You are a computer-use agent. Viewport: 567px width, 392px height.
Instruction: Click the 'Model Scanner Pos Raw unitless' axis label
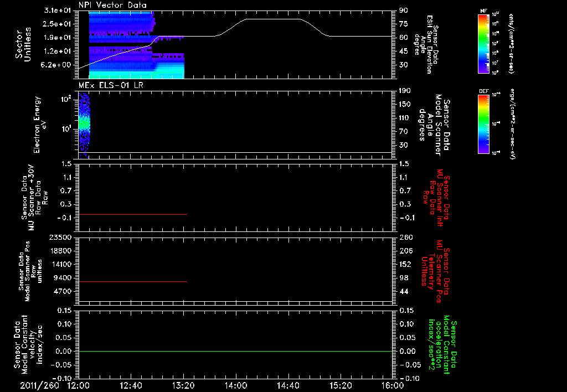(x=30, y=271)
